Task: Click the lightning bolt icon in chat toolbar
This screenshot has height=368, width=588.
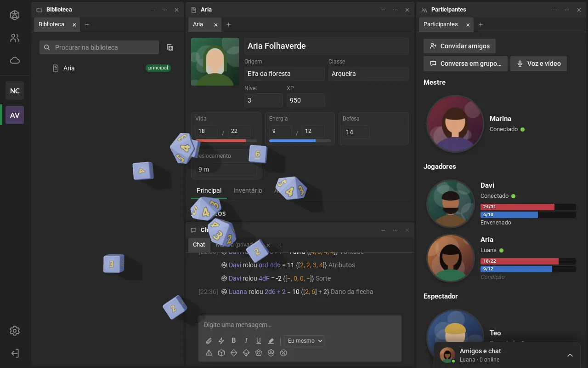Action: point(221,341)
